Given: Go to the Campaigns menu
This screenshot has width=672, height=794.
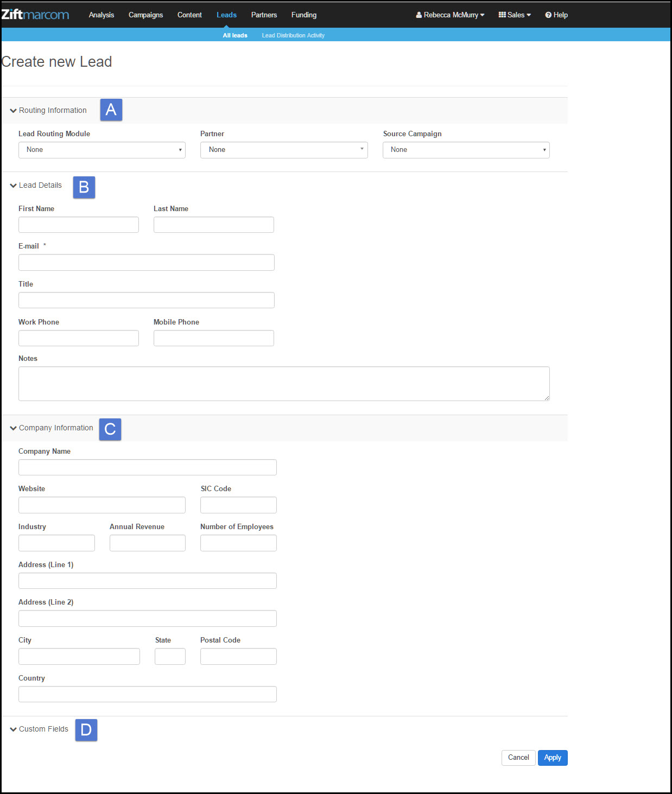Looking at the screenshot, I should click(x=145, y=15).
